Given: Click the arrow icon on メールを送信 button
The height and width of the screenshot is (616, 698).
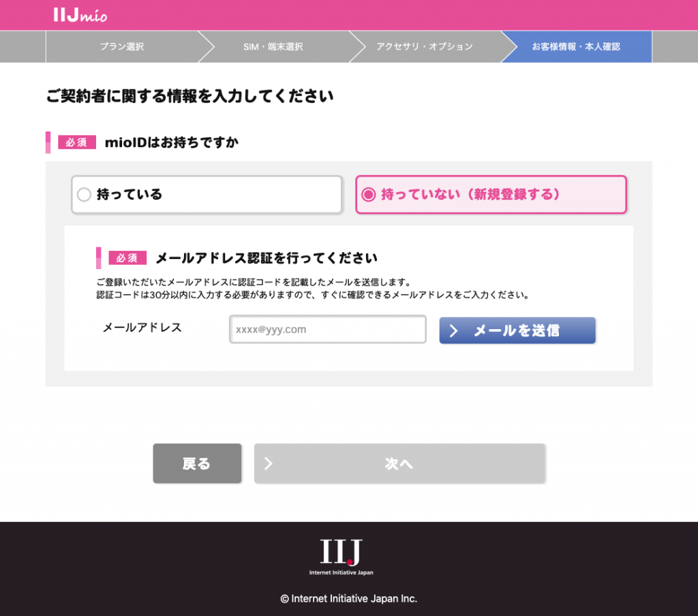Looking at the screenshot, I should [x=453, y=330].
